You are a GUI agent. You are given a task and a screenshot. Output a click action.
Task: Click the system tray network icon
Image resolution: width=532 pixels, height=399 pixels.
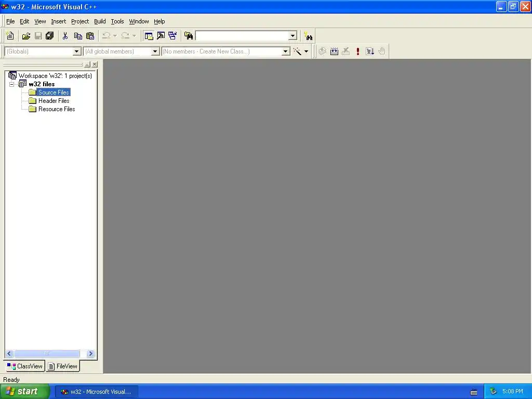(494, 392)
